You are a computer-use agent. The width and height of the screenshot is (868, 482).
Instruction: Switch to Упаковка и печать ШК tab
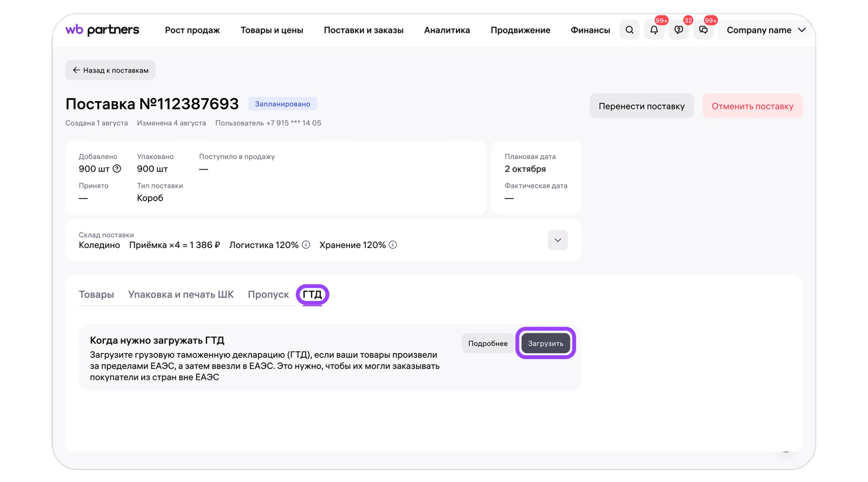click(x=181, y=294)
